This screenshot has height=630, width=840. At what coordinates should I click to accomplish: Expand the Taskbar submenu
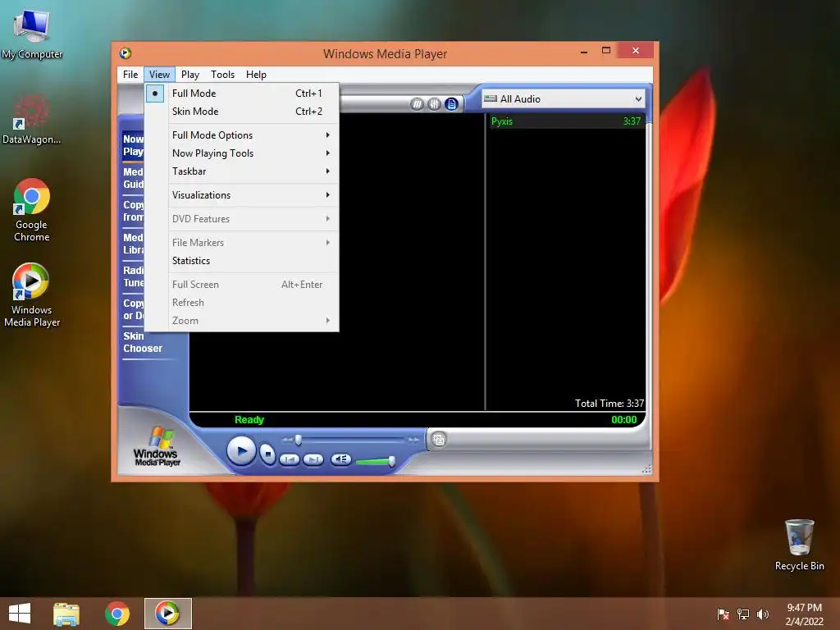242,171
